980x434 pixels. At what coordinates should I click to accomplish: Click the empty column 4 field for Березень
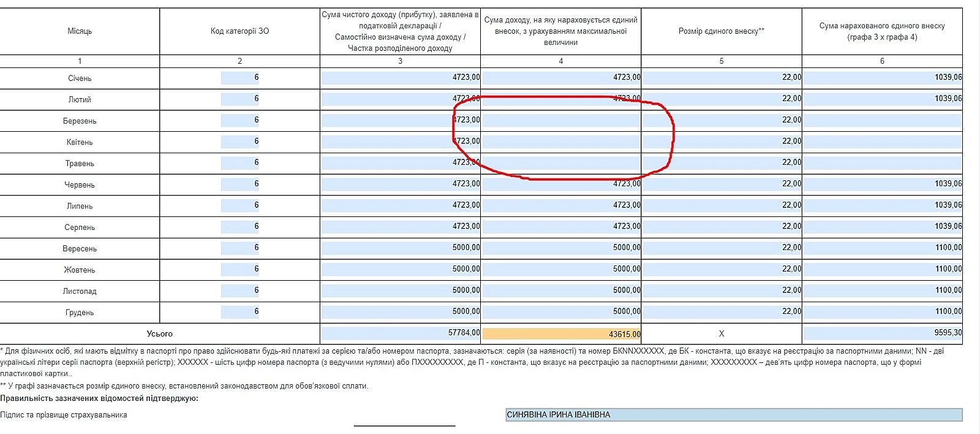(x=561, y=120)
